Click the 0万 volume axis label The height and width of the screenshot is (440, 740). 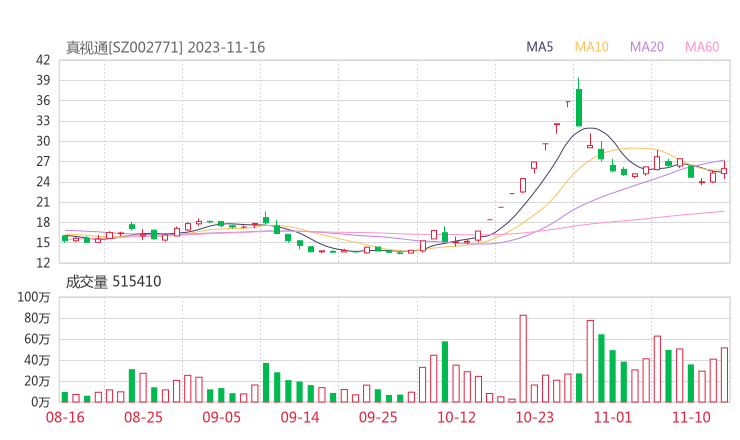click(40, 402)
